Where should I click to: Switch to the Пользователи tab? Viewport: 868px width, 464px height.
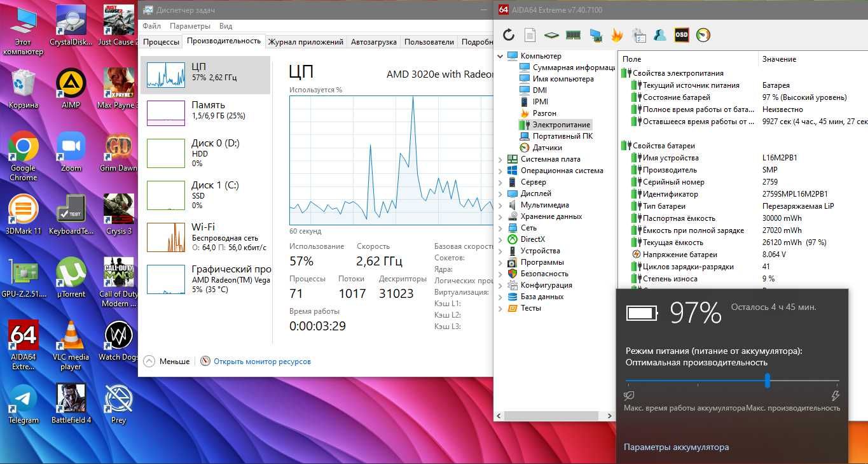coord(429,42)
